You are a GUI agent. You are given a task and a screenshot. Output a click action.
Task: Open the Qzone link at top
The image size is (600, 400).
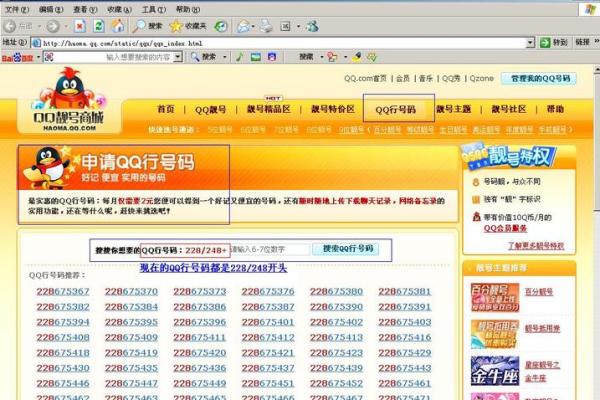[481, 78]
